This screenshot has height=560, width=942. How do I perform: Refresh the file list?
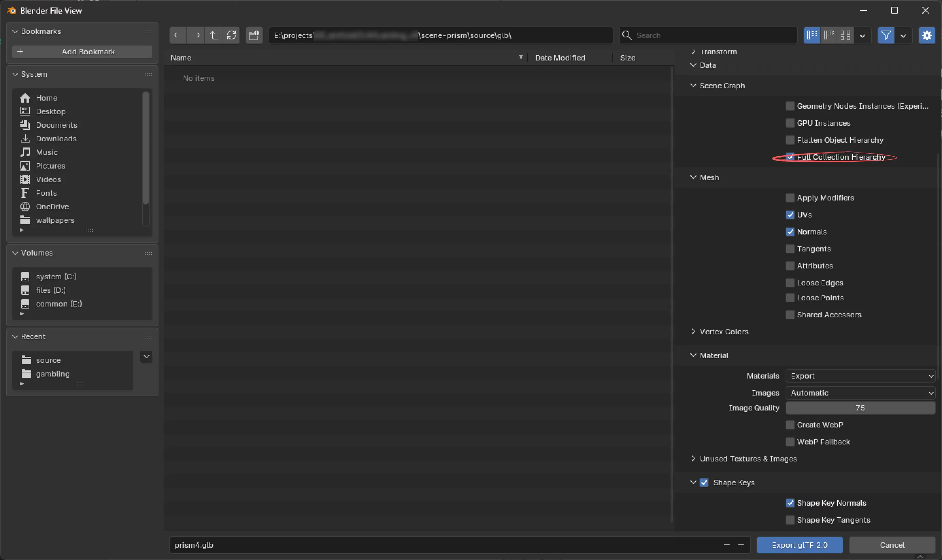click(231, 35)
